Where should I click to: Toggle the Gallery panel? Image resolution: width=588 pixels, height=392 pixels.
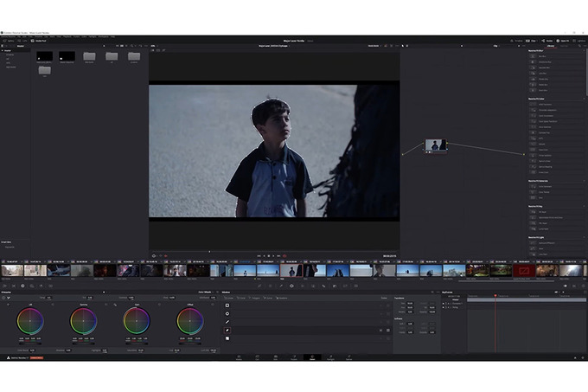[9, 41]
